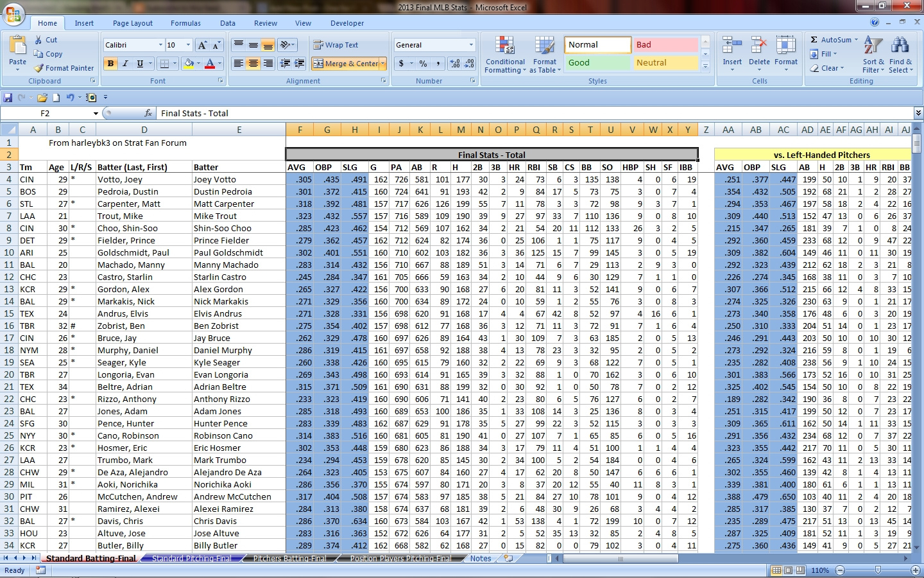Image resolution: width=924 pixels, height=578 pixels.
Task: Open the Name Box dropdown arrow
Action: pos(96,114)
